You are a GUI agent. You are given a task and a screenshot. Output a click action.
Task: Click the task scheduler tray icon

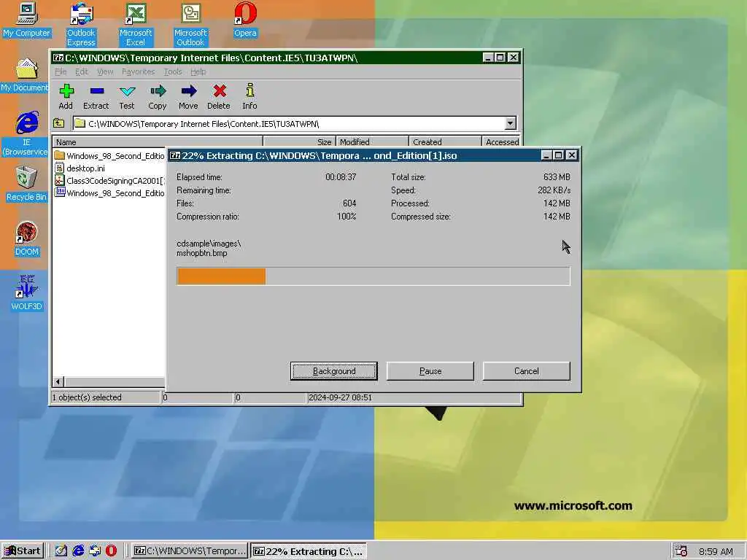[681, 551]
